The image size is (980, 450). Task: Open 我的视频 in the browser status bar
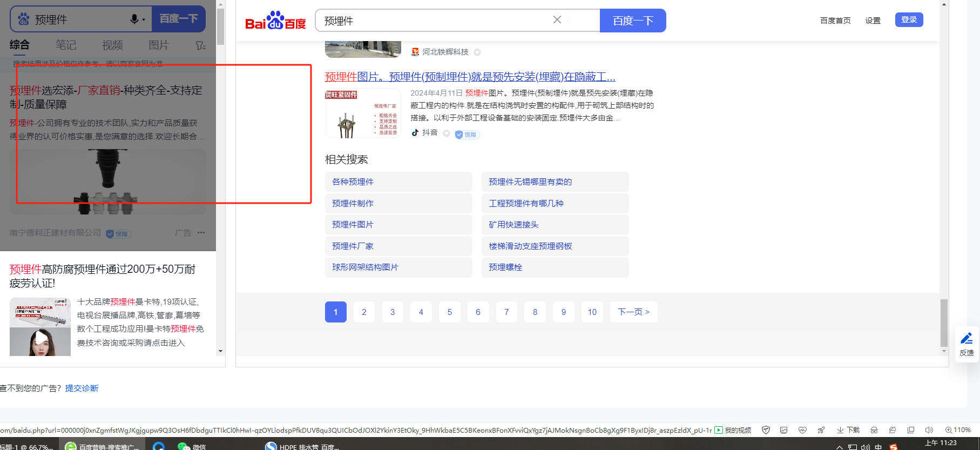point(733,430)
